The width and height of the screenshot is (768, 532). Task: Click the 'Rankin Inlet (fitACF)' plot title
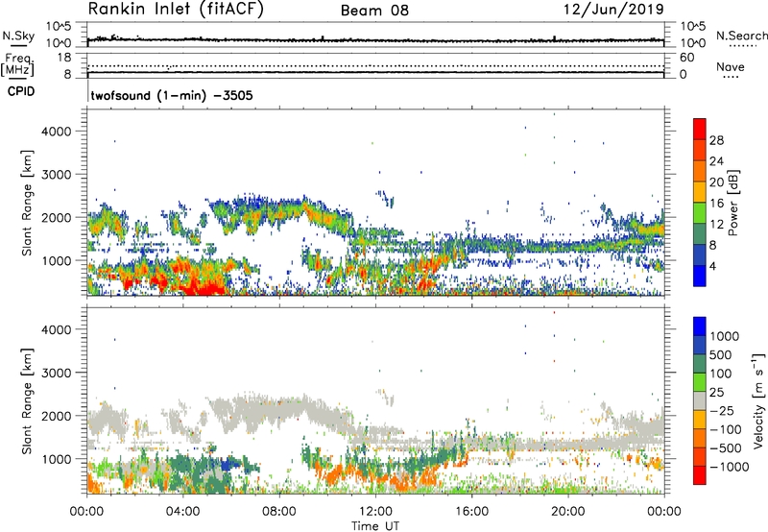click(176, 10)
